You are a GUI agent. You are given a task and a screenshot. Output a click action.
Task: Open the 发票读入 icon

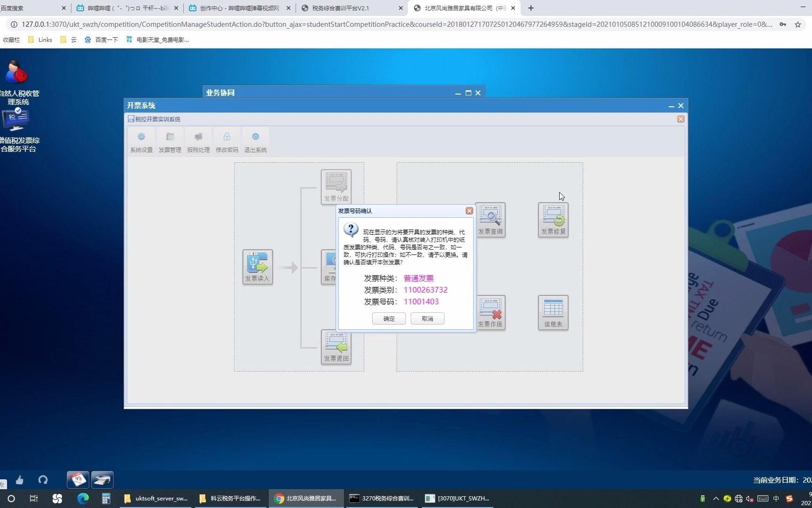click(x=258, y=267)
